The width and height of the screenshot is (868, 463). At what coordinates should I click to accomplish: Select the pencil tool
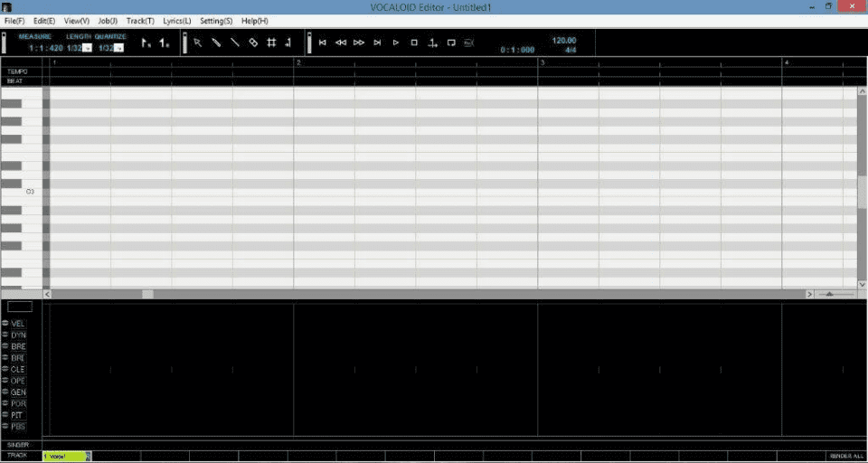pos(216,43)
